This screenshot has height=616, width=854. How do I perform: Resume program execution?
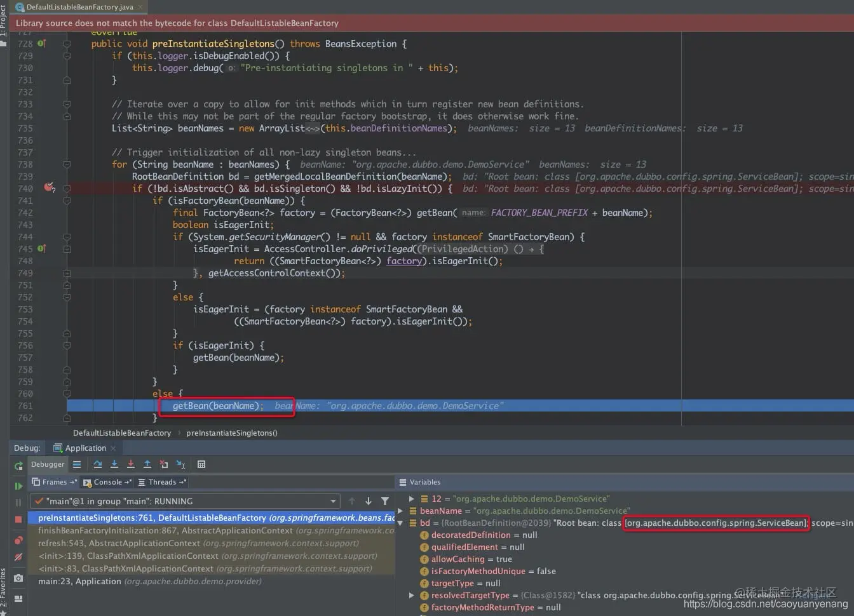[x=18, y=486]
